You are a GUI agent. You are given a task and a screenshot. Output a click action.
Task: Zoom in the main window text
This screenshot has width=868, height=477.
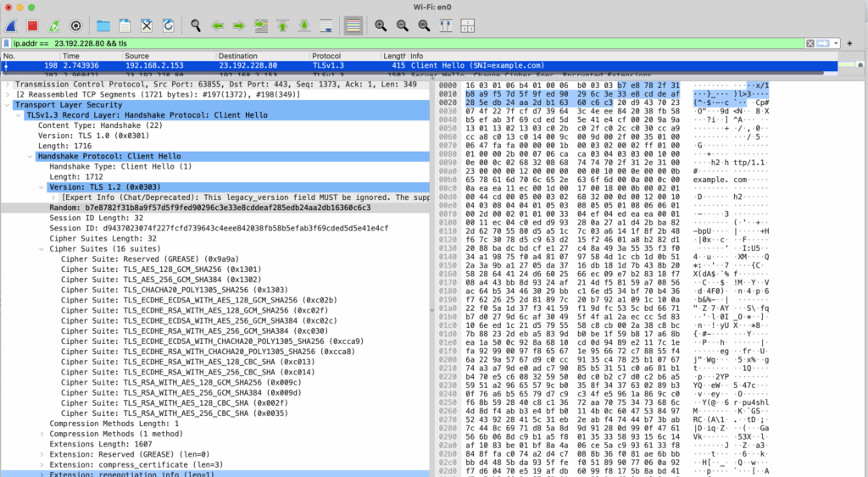381,26
